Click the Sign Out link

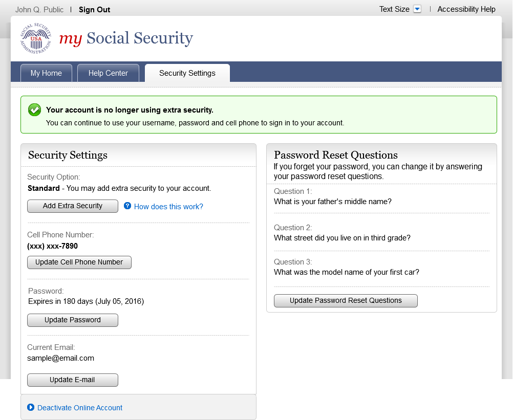pyautogui.click(x=94, y=10)
